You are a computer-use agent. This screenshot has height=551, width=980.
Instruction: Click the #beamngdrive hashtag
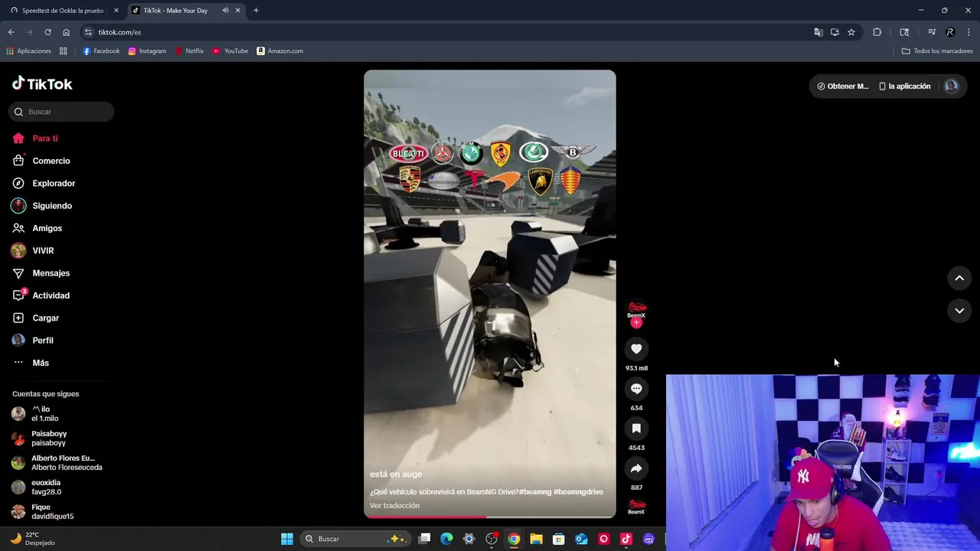coord(578,492)
